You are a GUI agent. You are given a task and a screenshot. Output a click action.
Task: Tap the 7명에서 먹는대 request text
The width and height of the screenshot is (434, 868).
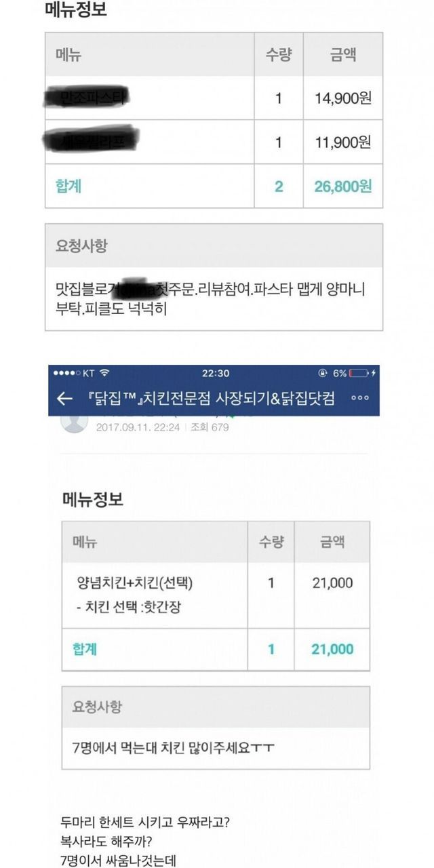(x=173, y=749)
